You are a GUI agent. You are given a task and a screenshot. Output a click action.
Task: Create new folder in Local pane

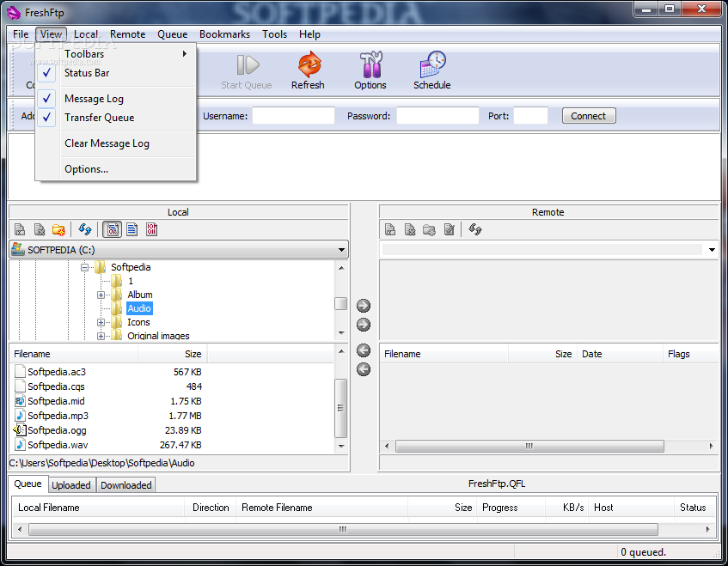[58, 229]
